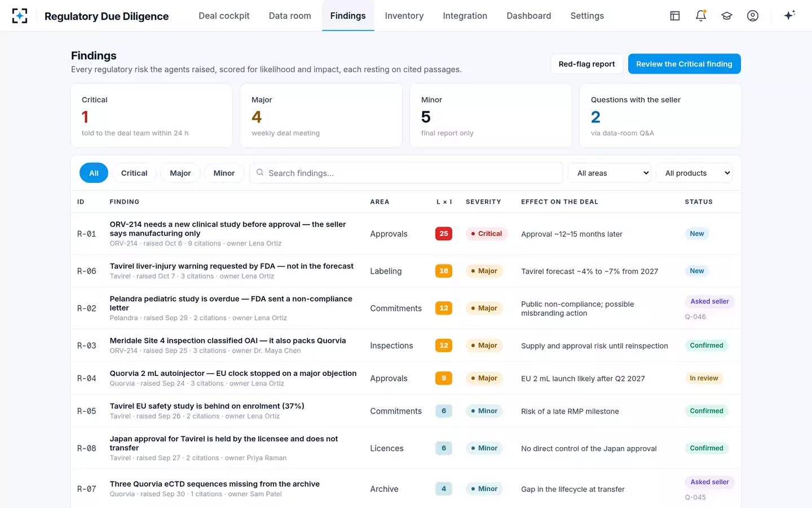Open the Critical summary card
This screenshot has height=508, width=812.
point(152,116)
